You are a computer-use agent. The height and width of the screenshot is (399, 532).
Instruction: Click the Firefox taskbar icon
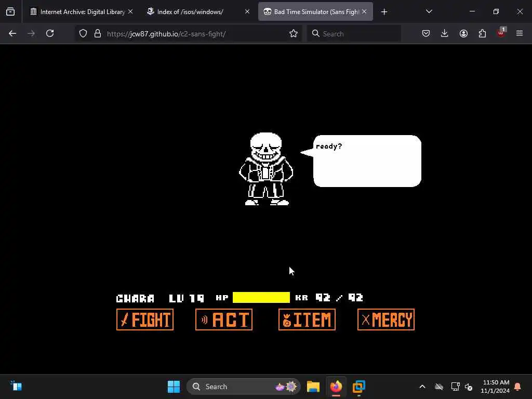(x=336, y=387)
